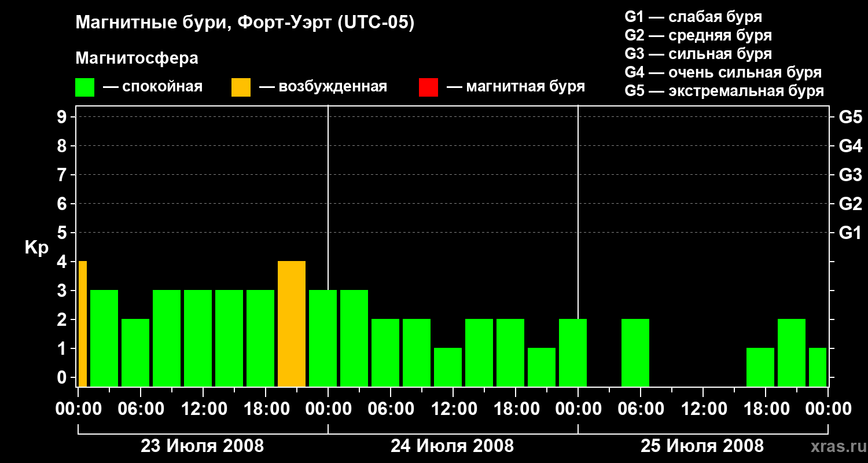Image resolution: width=868 pixels, height=463 pixels.
Task: Click the G1 storm level label
Action: coord(850,233)
